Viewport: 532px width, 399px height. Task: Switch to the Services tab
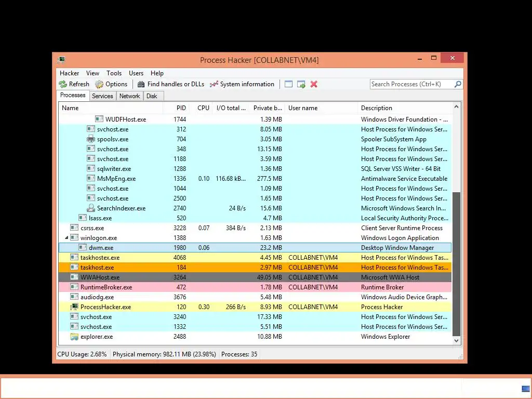(102, 96)
